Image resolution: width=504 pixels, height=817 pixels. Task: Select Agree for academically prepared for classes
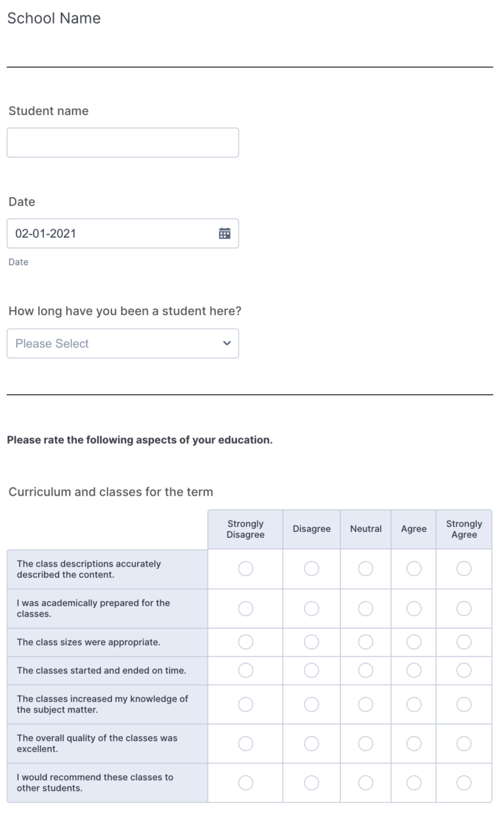click(x=413, y=607)
